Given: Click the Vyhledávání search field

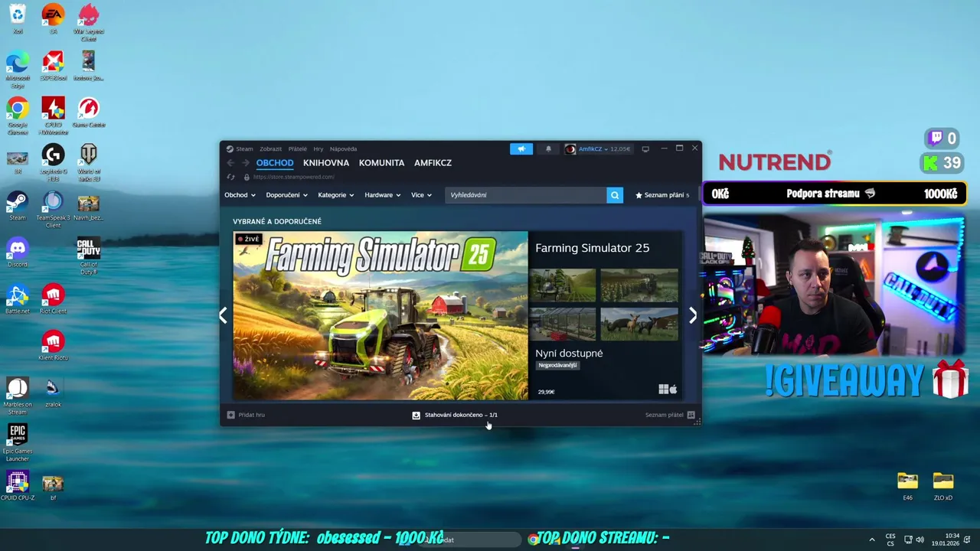Looking at the screenshot, I should coord(526,195).
